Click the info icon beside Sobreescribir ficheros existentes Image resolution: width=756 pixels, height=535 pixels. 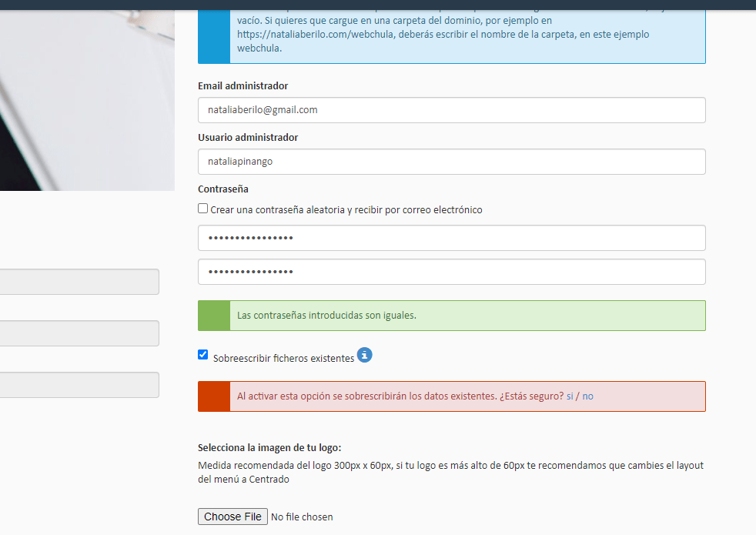(x=364, y=355)
